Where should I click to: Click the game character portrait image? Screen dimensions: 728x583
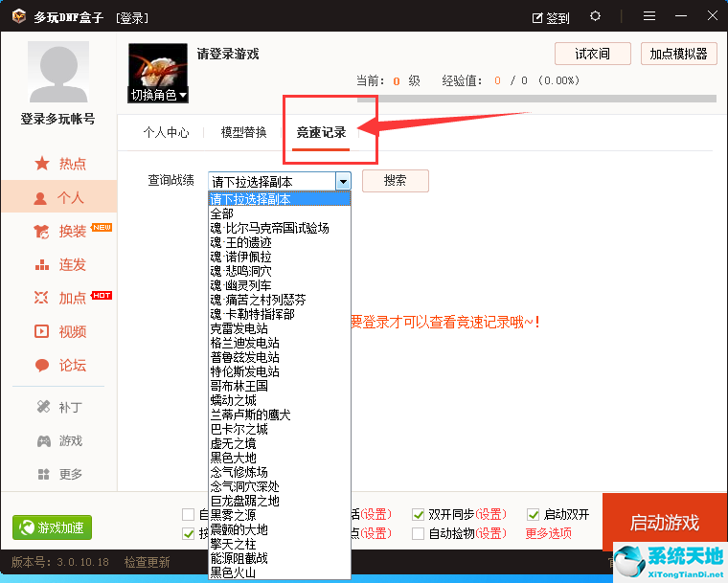click(x=158, y=65)
